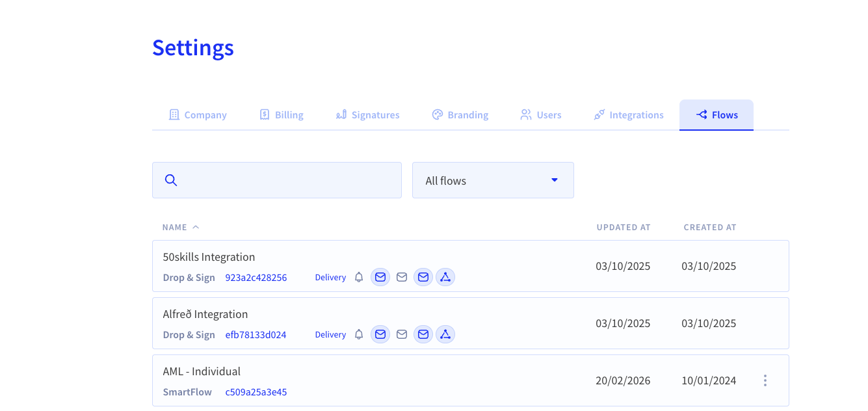Screen dimensions: 868x411
Task: Open the Integrations tab
Action: click(x=629, y=115)
